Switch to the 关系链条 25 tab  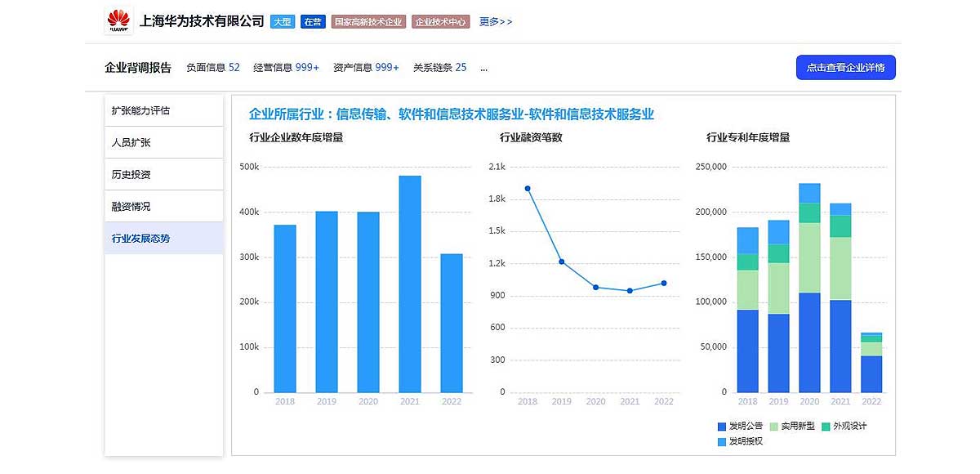pyautogui.click(x=439, y=68)
